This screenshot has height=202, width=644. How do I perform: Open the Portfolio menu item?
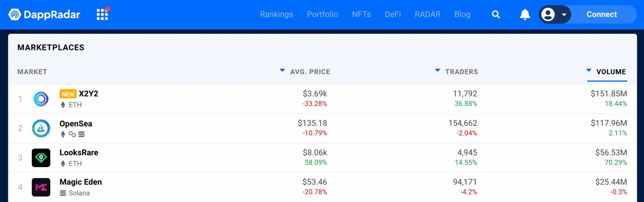point(322,14)
